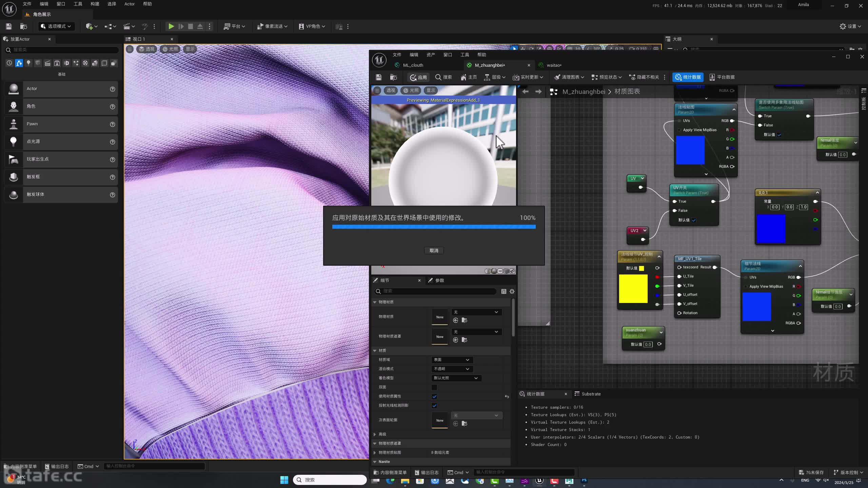Uncheck 使用材质属性 checkbox
This screenshot has width=868, height=488.
tap(434, 396)
